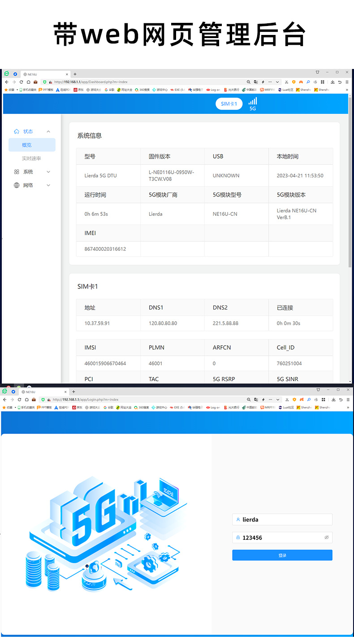Viewport: 354px width, 644px height.
Task: Toggle password visibility eye icon
Action: click(x=327, y=537)
